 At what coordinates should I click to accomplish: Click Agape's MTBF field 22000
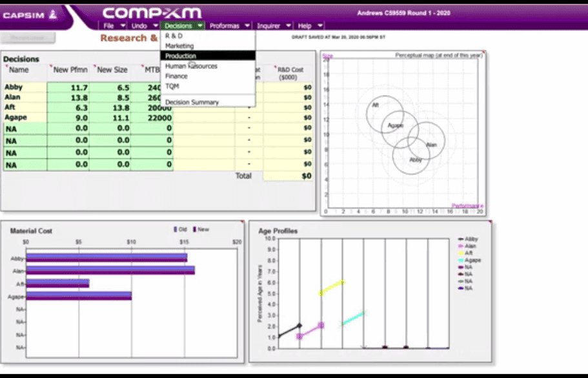click(x=152, y=118)
